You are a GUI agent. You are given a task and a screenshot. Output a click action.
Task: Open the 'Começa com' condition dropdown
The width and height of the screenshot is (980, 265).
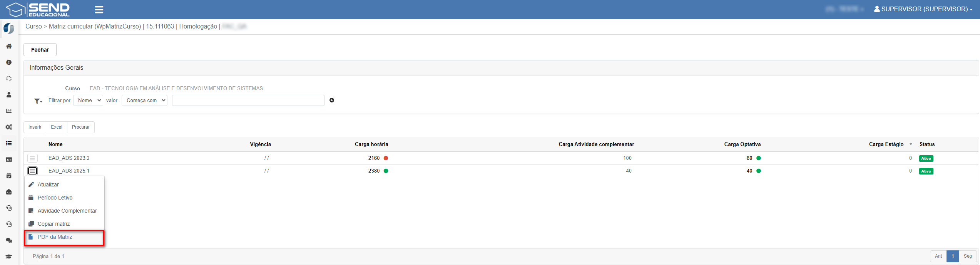click(144, 100)
